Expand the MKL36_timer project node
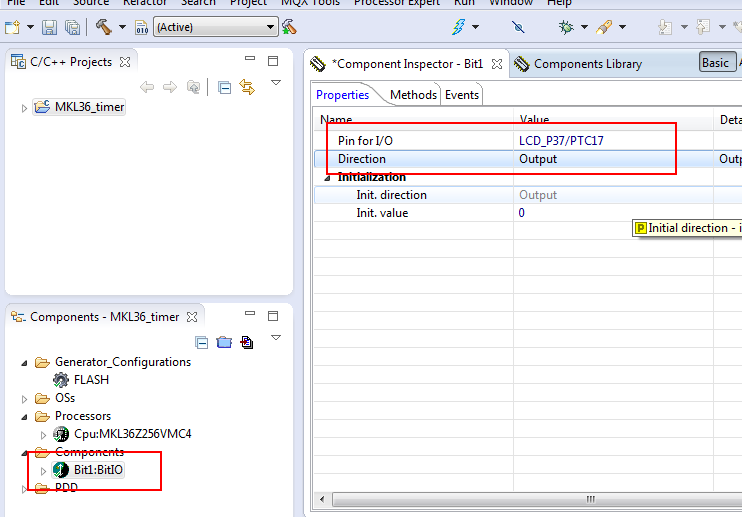The image size is (742, 517). point(24,108)
